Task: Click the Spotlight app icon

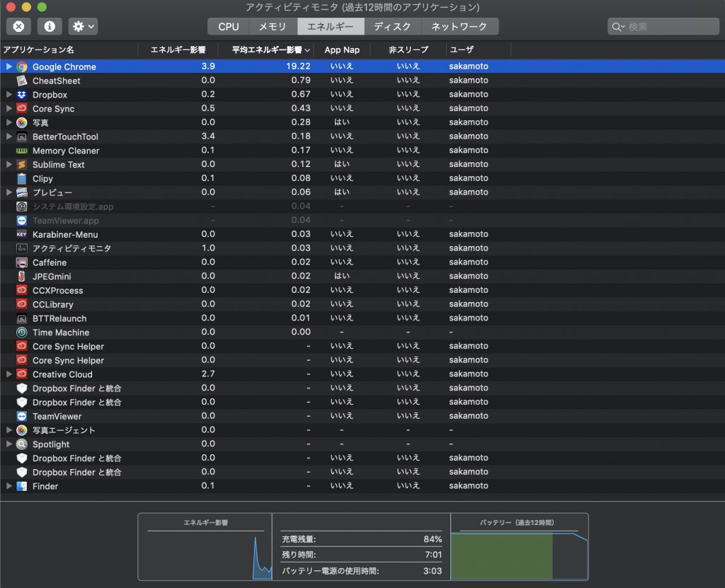Action: coord(22,444)
